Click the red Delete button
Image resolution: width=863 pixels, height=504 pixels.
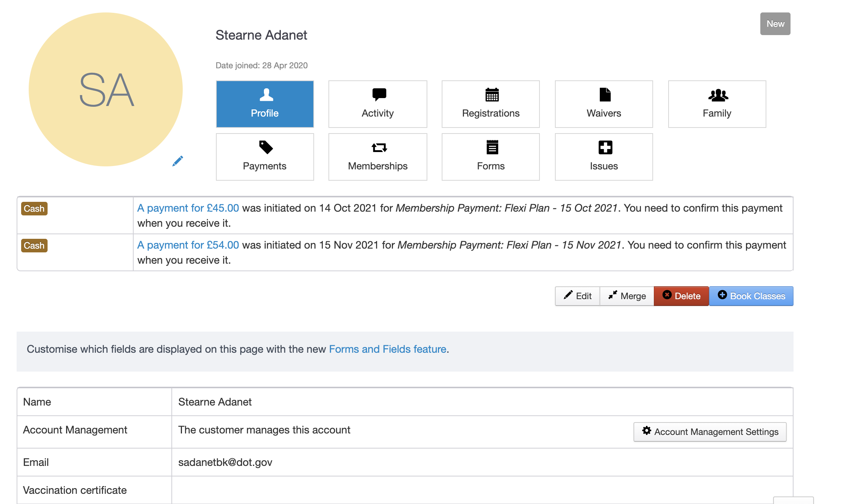681,296
